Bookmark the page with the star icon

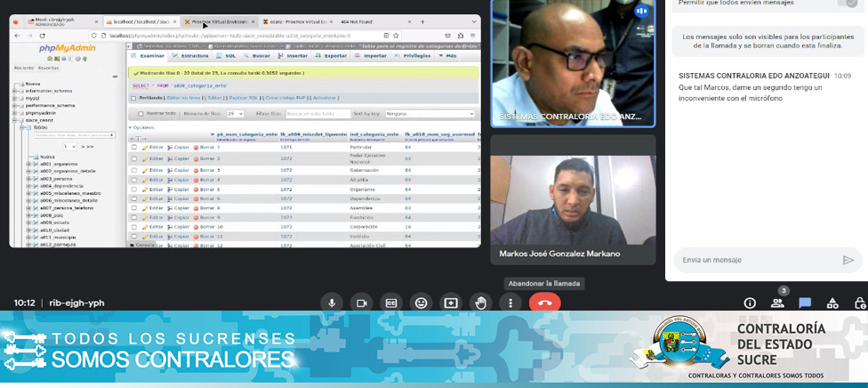point(397,35)
